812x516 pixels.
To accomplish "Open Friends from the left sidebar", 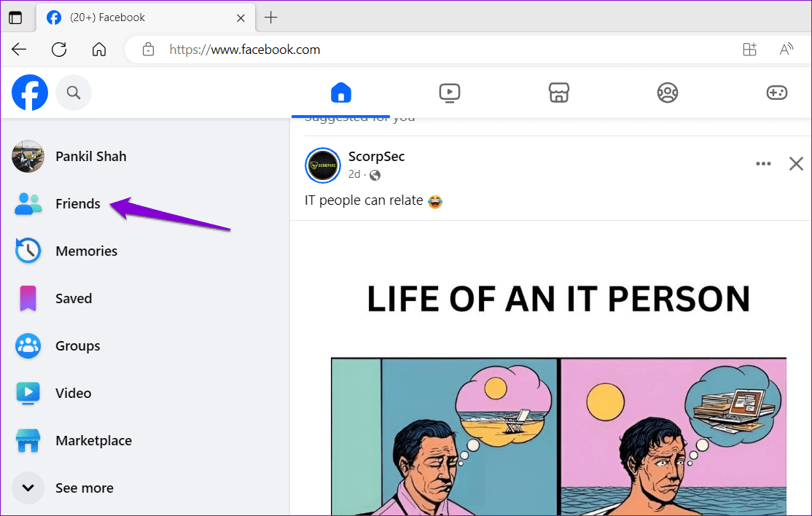I will click(77, 204).
